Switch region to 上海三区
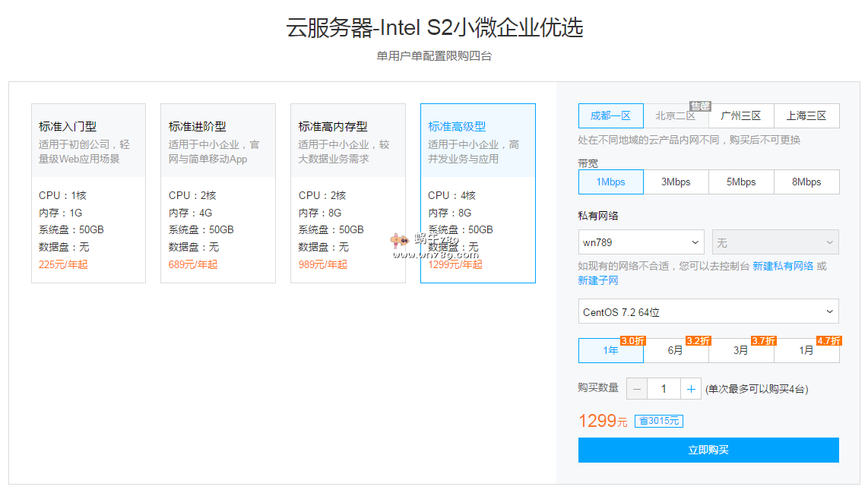 coord(806,115)
